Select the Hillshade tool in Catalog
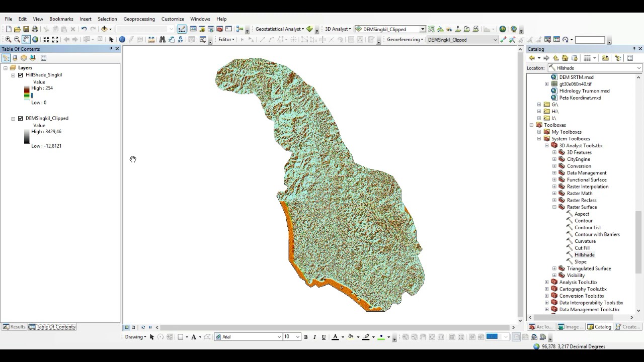 pyautogui.click(x=584, y=255)
